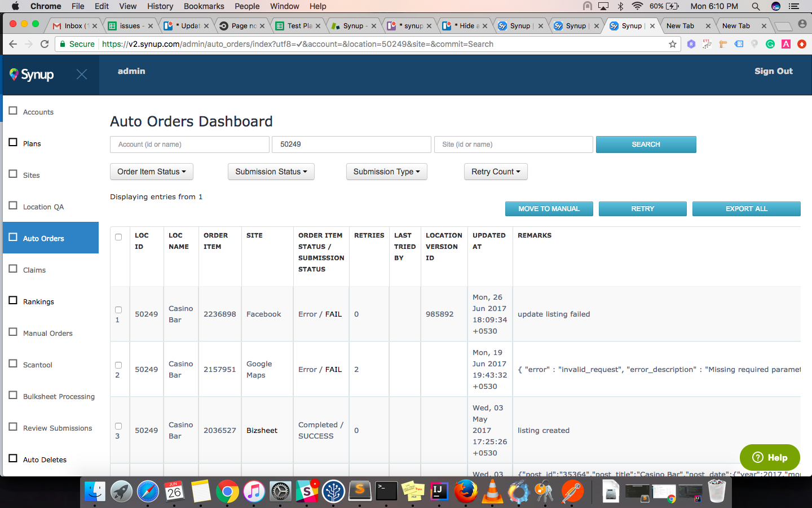Viewport: 812px width, 508px height.
Task: Switch to the Inbox Gmail tab
Action: pyautogui.click(x=74, y=25)
